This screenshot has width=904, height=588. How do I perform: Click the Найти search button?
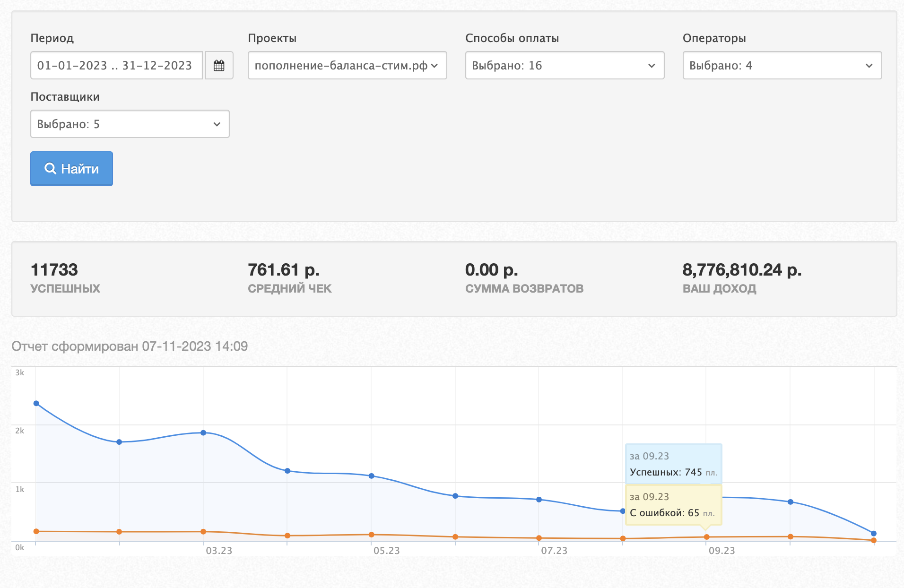[71, 169]
